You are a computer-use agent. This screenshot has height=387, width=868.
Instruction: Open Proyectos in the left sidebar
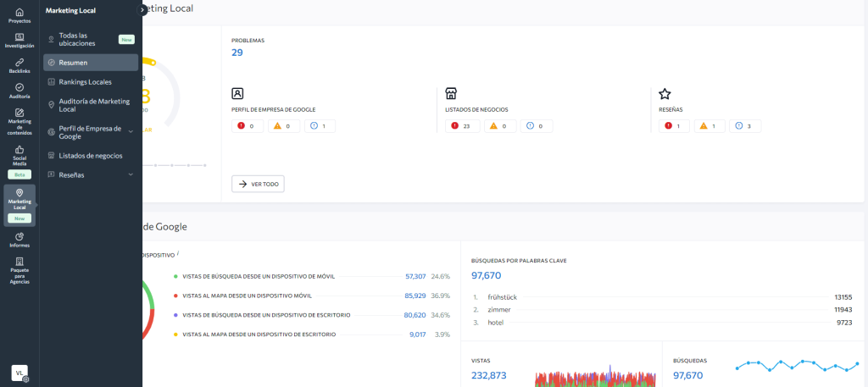[x=19, y=14]
